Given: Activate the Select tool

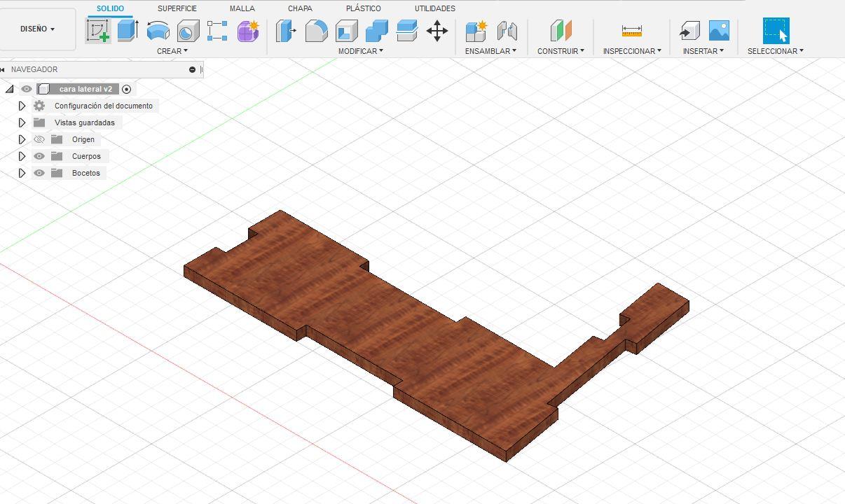Looking at the screenshot, I should point(776,31).
